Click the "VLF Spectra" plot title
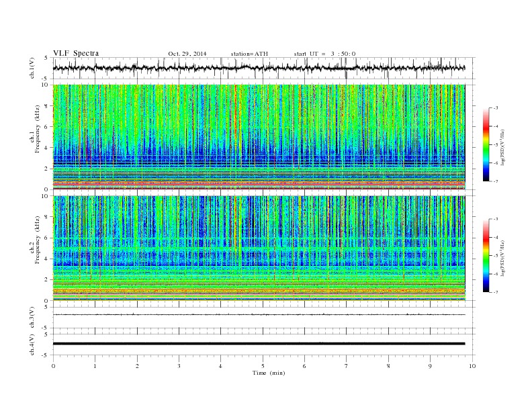532x411 pixels. tap(76, 53)
